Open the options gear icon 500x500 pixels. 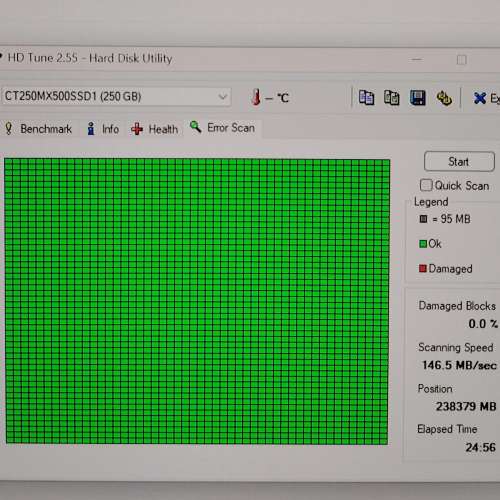coord(444,98)
